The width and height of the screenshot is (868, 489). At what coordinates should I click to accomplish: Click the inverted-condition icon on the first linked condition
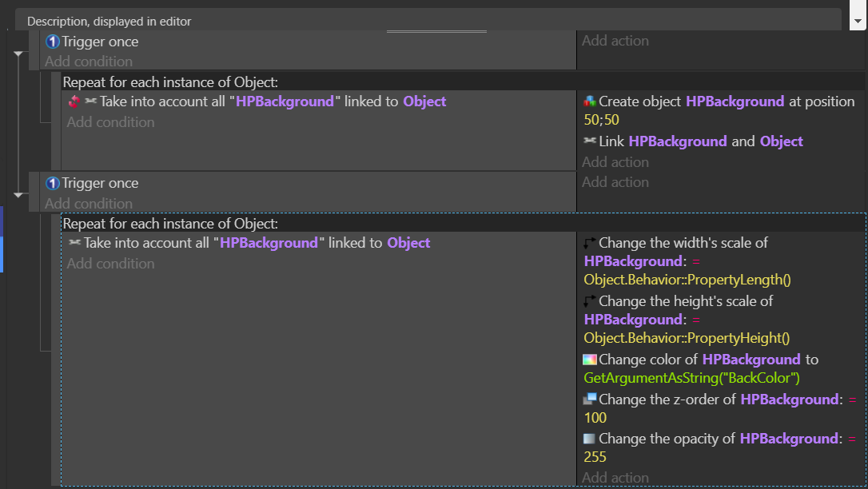pyautogui.click(x=74, y=101)
